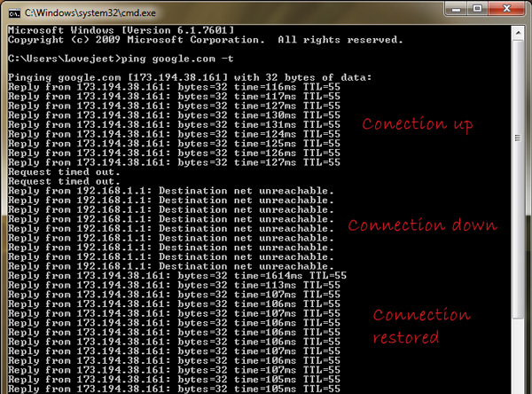Click the Copyright 2009 Microsoft Corporation line

pos(206,40)
